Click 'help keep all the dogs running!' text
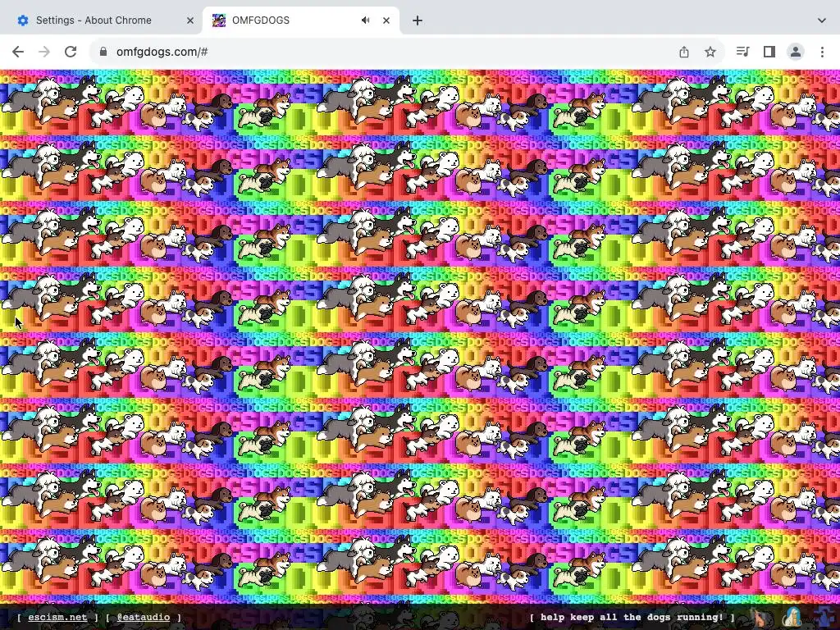This screenshot has height=630, width=840. pyautogui.click(x=632, y=617)
